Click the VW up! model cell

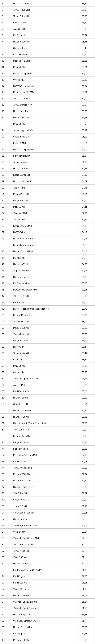coord(19,80)
